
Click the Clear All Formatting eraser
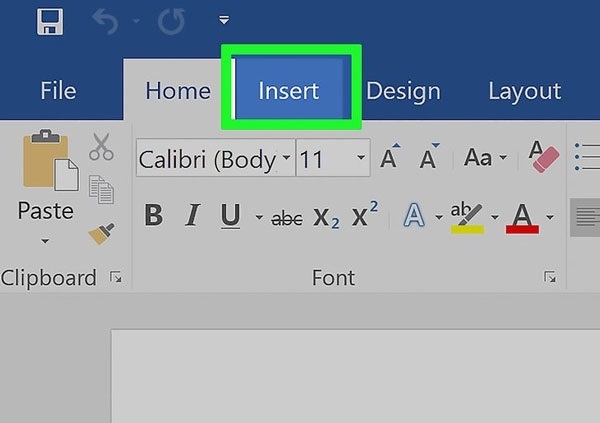544,157
